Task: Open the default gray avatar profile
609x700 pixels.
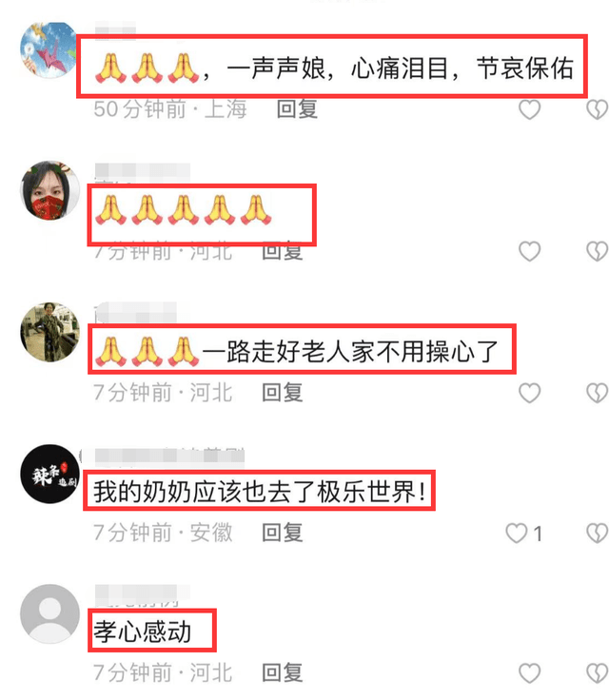Action: tap(49, 613)
